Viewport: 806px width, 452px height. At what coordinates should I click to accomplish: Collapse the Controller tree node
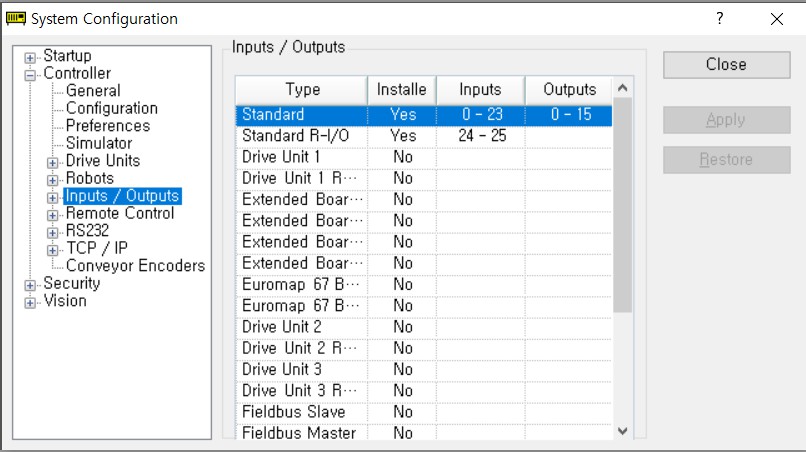click(x=30, y=75)
